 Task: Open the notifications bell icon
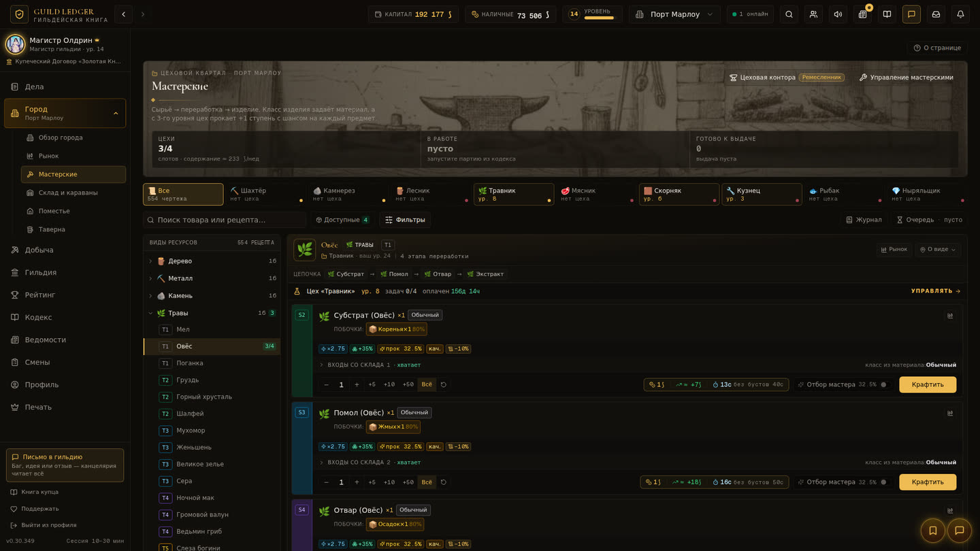click(x=960, y=14)
